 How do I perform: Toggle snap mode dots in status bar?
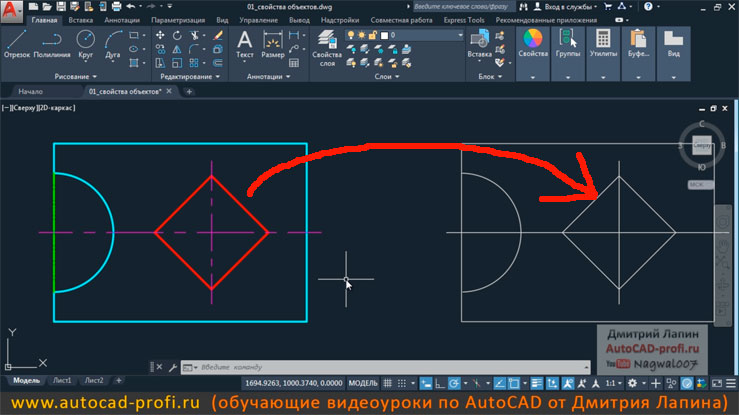coord(402,383)
